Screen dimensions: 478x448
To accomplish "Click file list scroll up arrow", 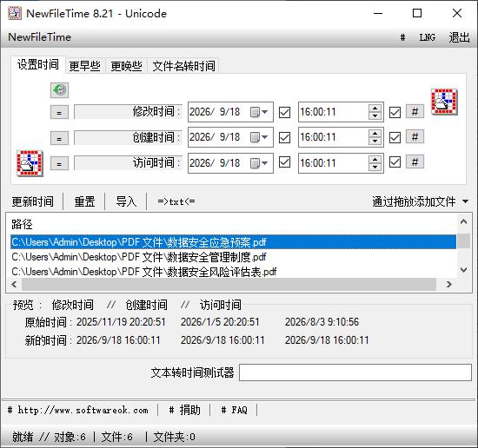I will pyautogui.click(x=464, y=221).
